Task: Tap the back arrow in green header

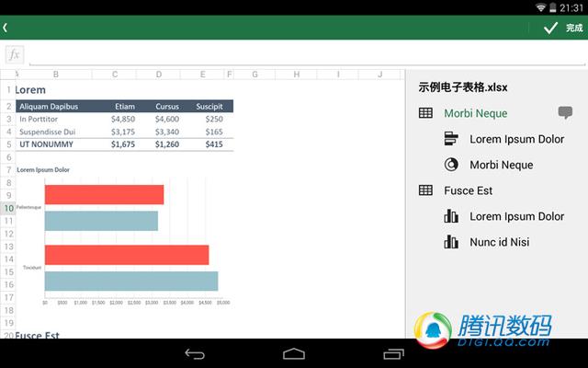Action: pyautogui.click(x=5, y=28)
